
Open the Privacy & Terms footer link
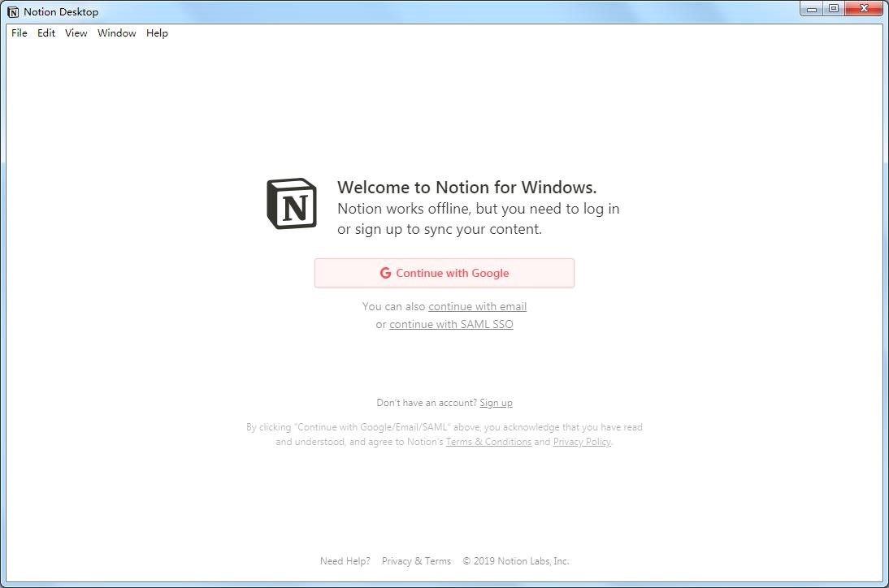pos(416,560)
